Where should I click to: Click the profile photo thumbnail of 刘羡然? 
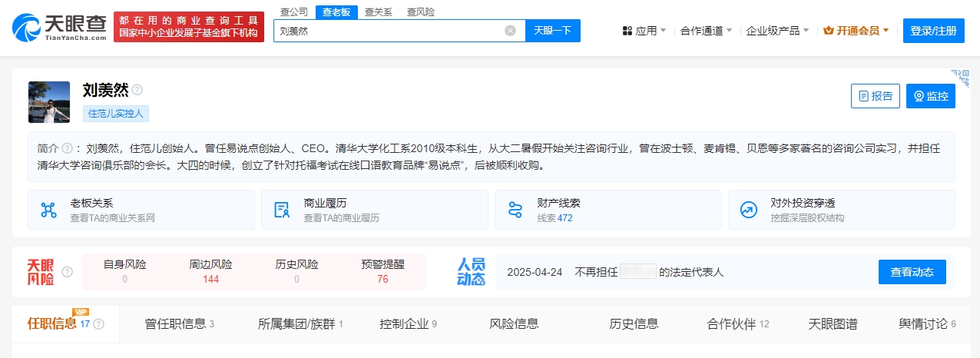(x=49, y=102)
